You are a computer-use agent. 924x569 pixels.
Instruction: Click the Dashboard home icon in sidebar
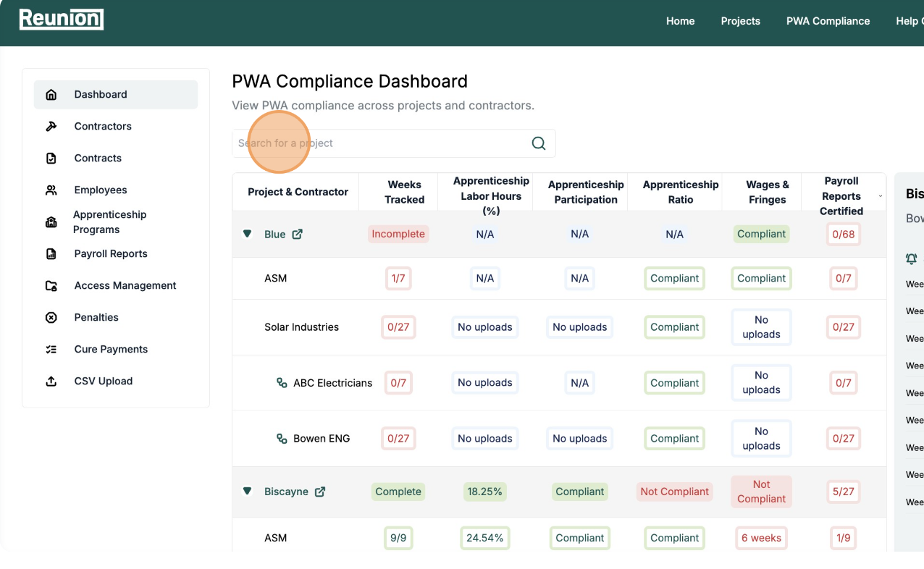coord(51,95)
